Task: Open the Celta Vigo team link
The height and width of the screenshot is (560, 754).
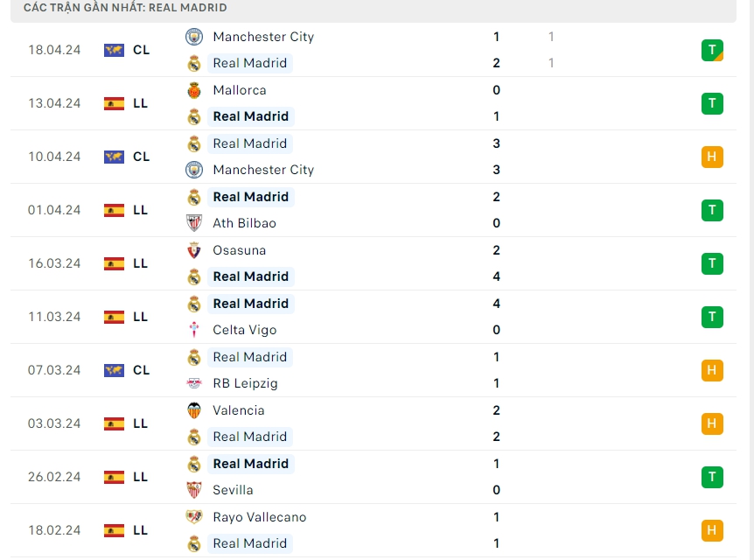Action: [244, 330]
